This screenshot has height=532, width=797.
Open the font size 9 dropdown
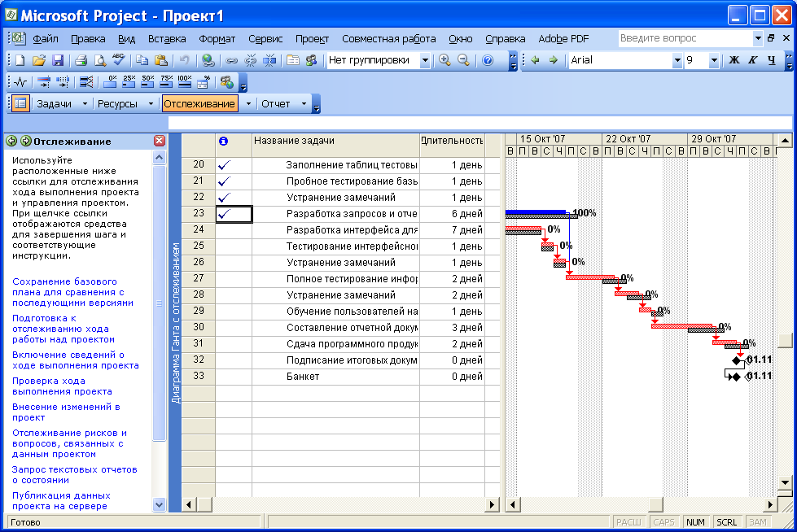click(714, 60)
